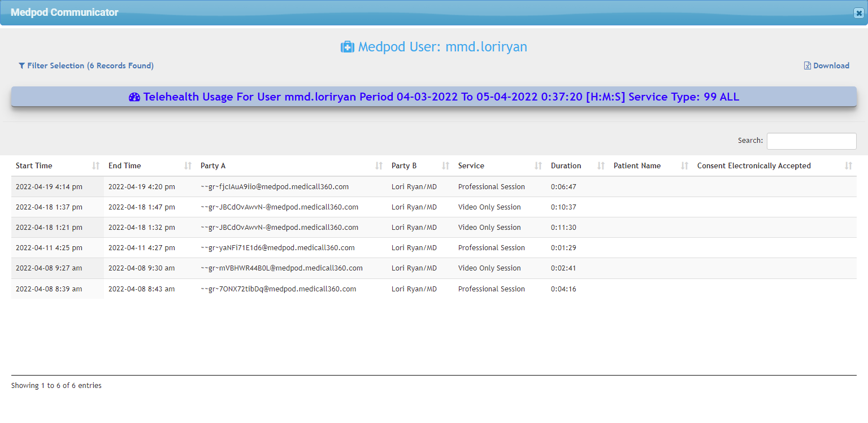Viewport: 868px width, 423px height.
Task: Click the Telehealth Usage summary banner
Action: 433,97
